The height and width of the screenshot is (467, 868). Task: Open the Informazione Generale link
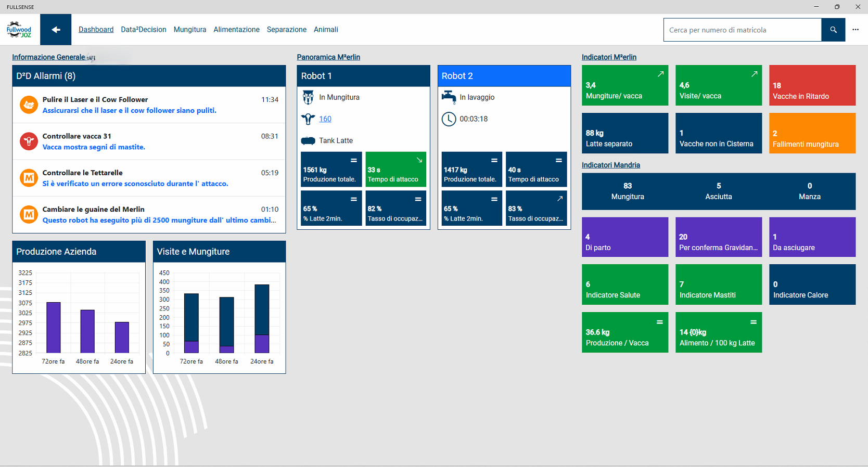coord(48,57)
